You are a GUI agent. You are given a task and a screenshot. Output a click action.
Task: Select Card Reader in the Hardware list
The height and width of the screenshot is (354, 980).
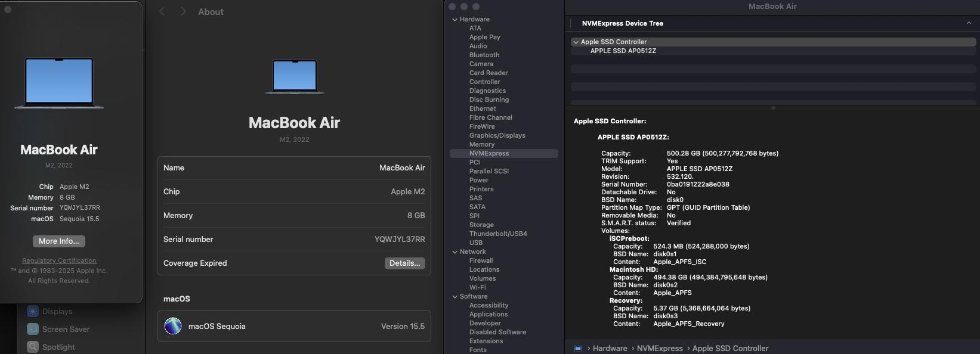pyautogui.click(x=489, y=73)
